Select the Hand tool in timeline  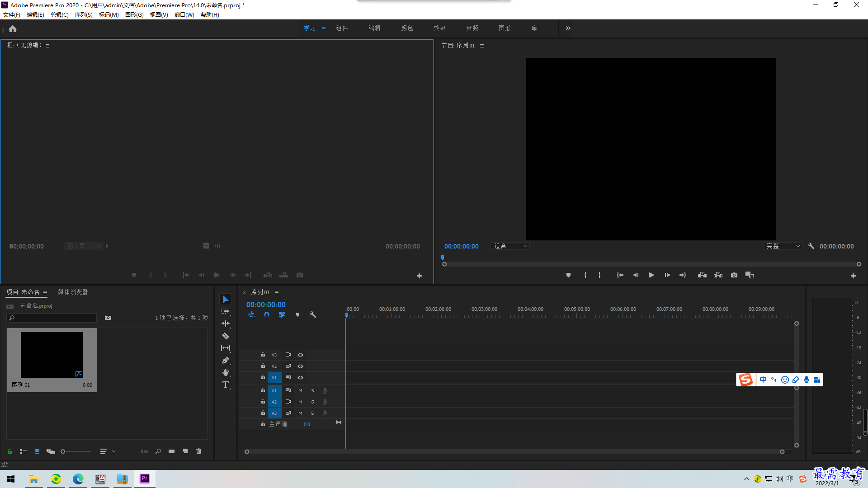tap(225, 372)
